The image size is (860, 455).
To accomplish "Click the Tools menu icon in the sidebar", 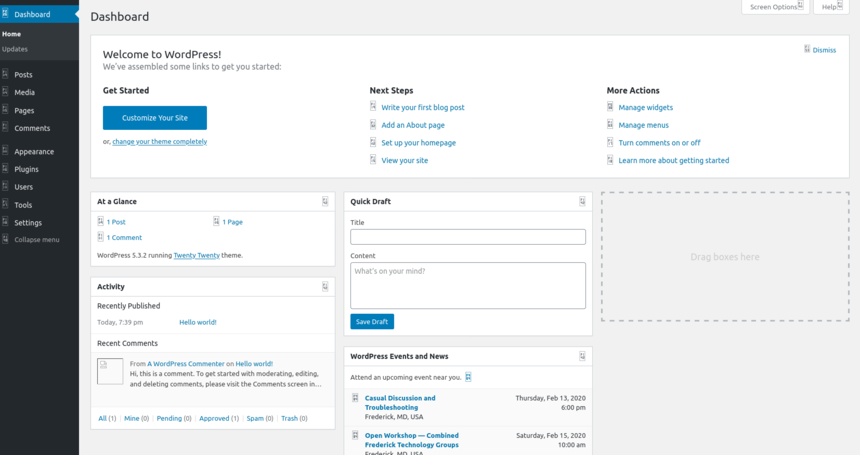I will (x=5, y=204).
